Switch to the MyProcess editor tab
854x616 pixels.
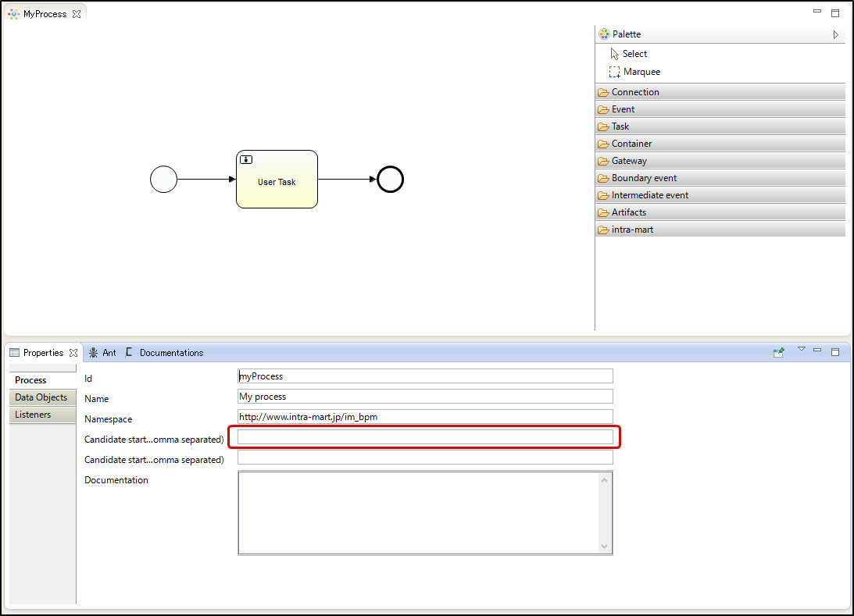45,14
